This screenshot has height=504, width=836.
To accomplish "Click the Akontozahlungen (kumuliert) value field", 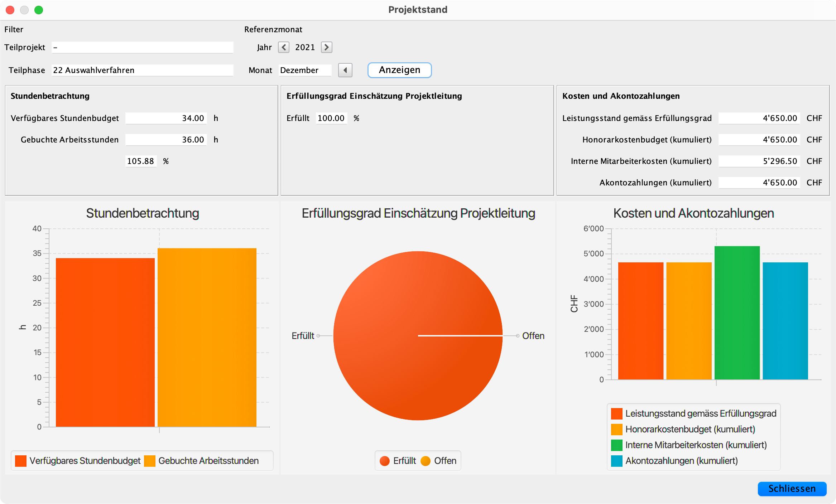I will (x=759, y=183).
